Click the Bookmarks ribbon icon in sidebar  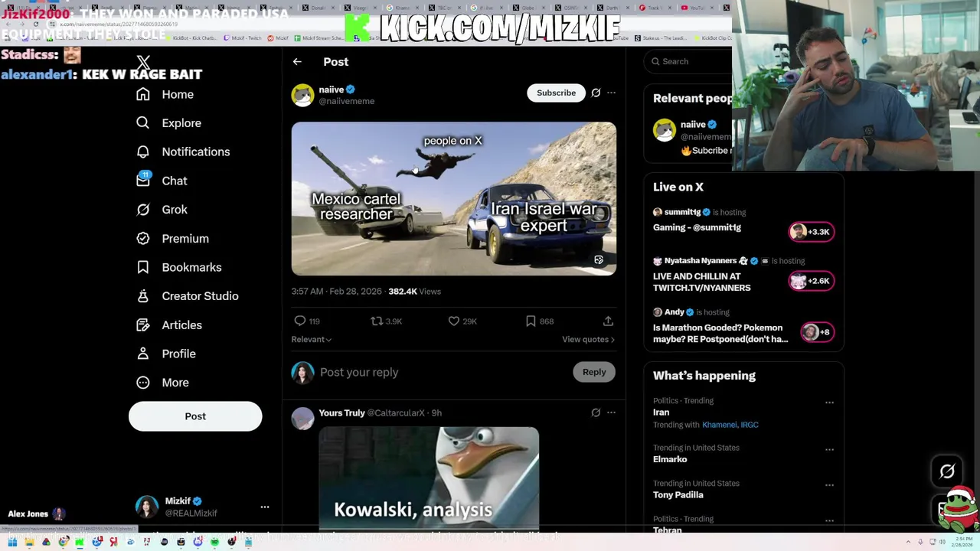[143, 267]
